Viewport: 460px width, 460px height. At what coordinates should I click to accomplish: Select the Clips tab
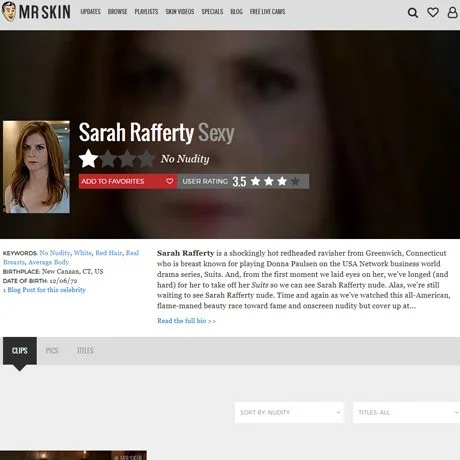20,351
